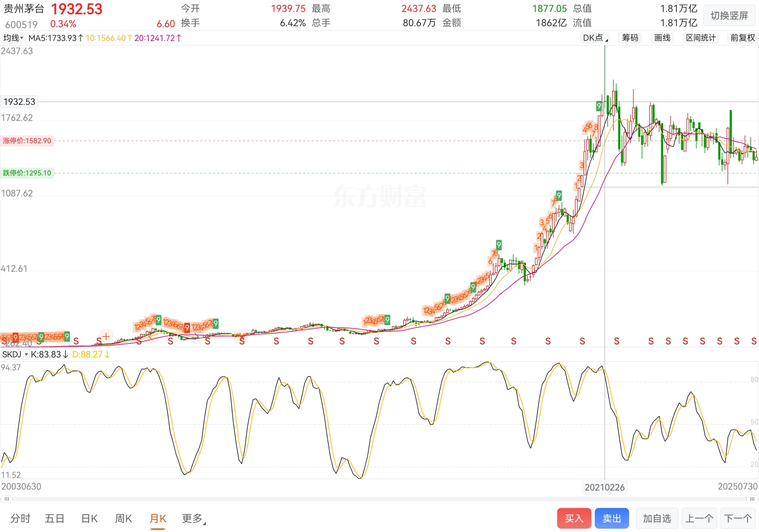Open the SKDJ indicator dropdown
The width and height of the screenshot is (759, 532).
tap(15, 355)
